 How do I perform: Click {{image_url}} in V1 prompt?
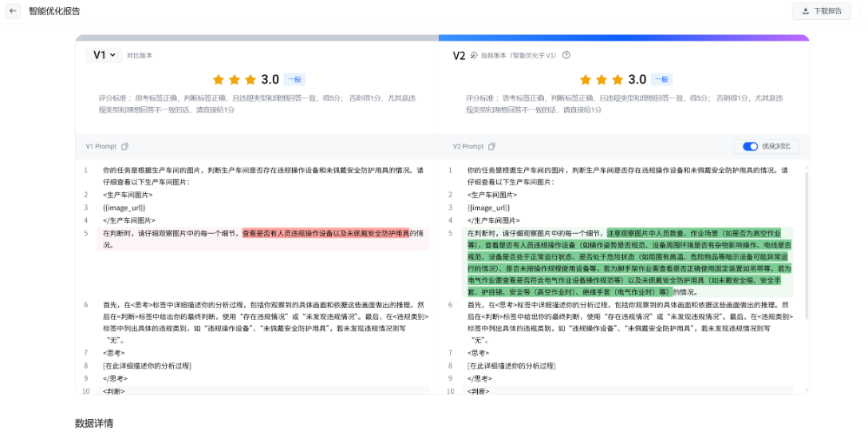124,208
